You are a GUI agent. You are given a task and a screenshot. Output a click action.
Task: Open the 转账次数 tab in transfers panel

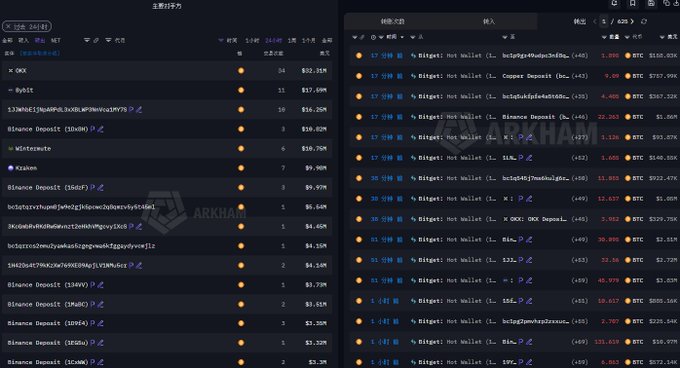(x=392, y=21)
